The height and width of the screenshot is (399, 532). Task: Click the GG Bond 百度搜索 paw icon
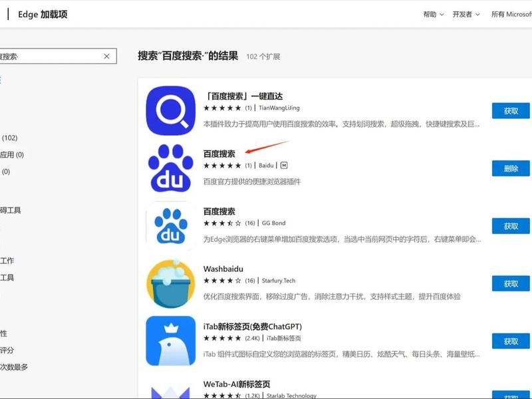[171, 226]
